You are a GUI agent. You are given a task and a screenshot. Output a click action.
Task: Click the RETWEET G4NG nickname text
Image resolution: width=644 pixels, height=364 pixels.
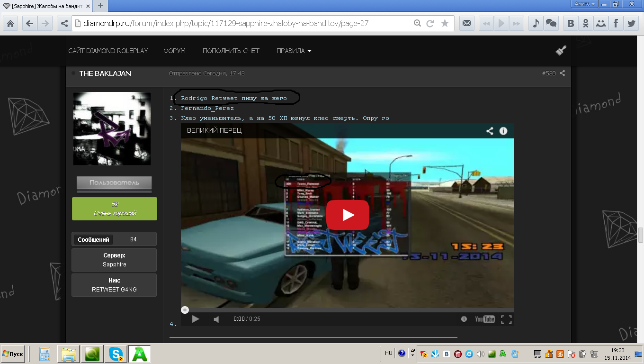coord(114,289)
